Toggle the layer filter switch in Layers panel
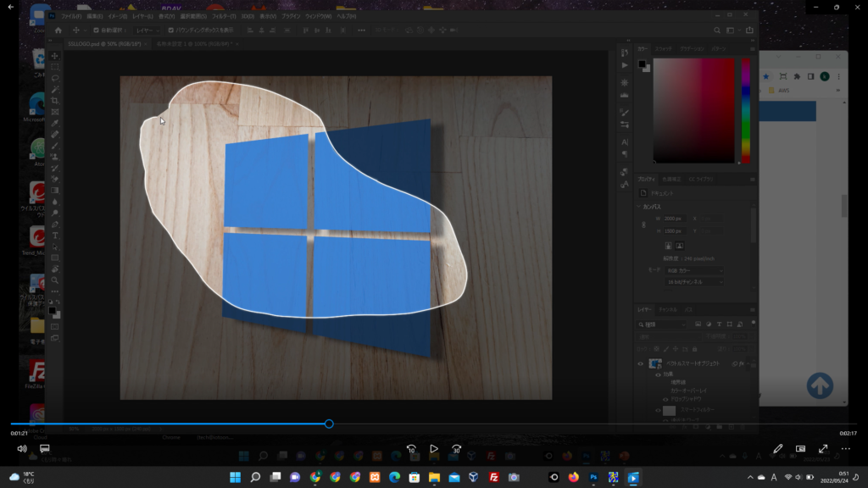Viewport: 868px width, 488px height. (753, 323)
